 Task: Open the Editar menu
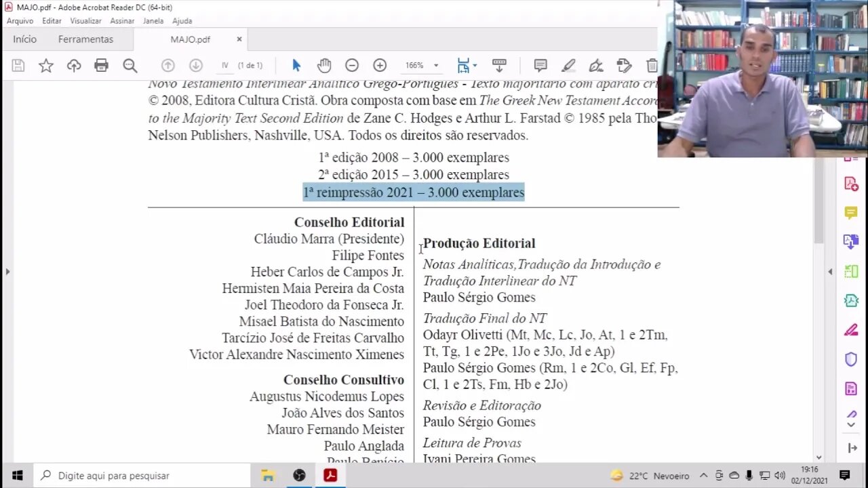(52, 21)
